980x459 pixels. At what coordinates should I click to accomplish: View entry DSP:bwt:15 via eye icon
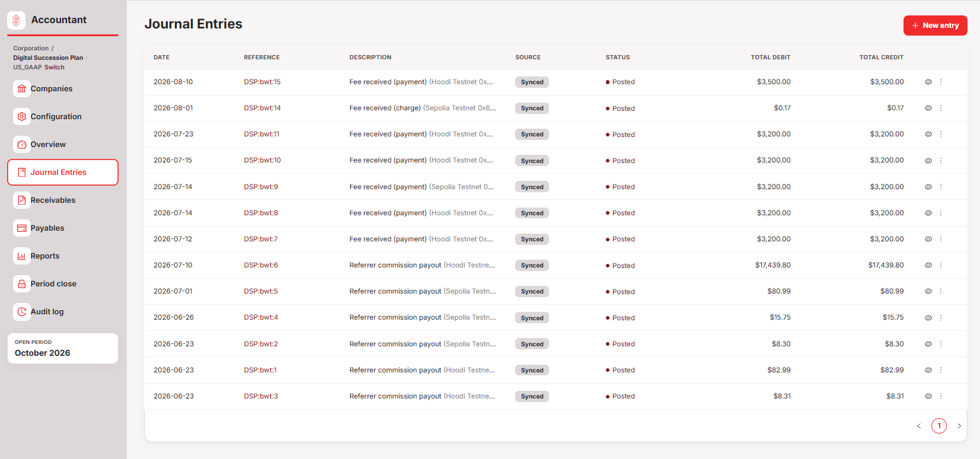tap(928, 82)
